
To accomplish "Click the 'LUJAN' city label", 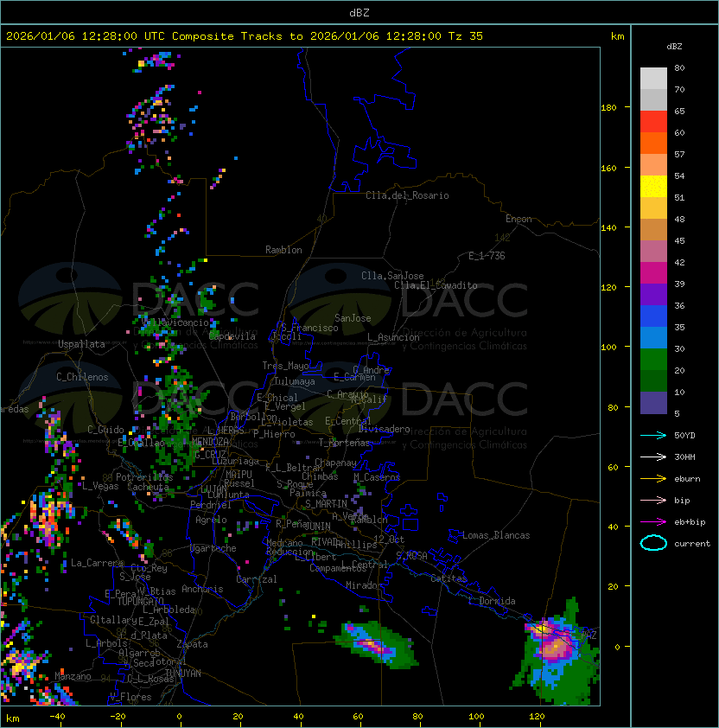I will point(214,489).
